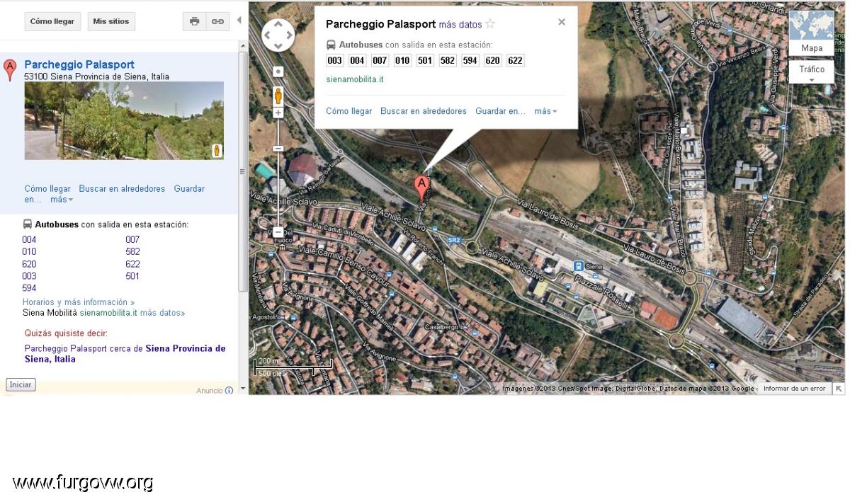Viewport: 850px width, 504px height.
Task: Click the print icon in the left panel toolbar
Action: pos(195,21)
